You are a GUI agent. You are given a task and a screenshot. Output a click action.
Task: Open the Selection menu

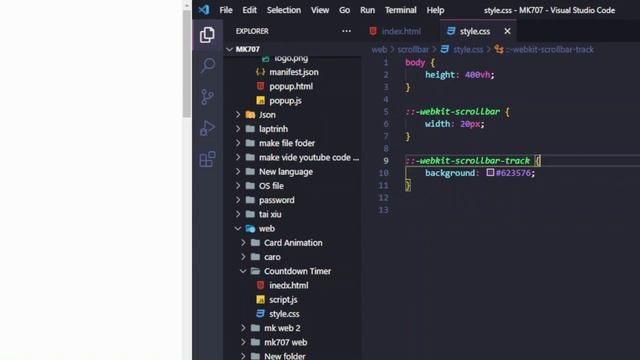[x=284, y=10]
